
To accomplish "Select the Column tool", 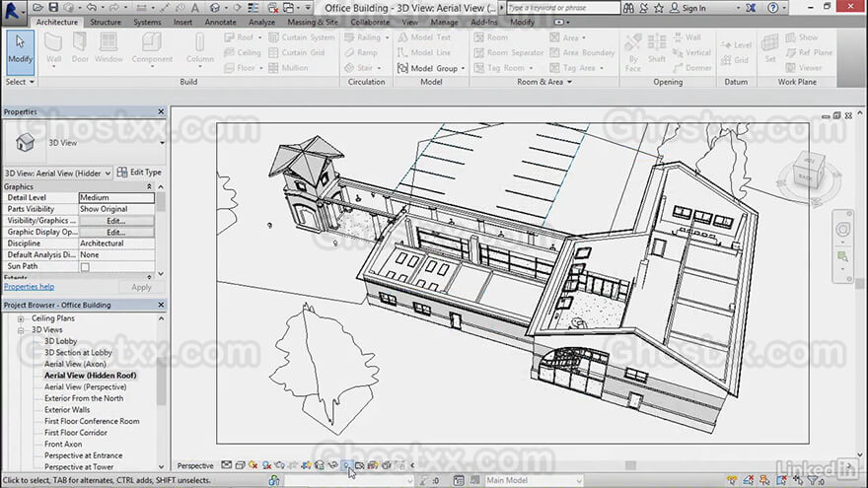I will (200, 50).
